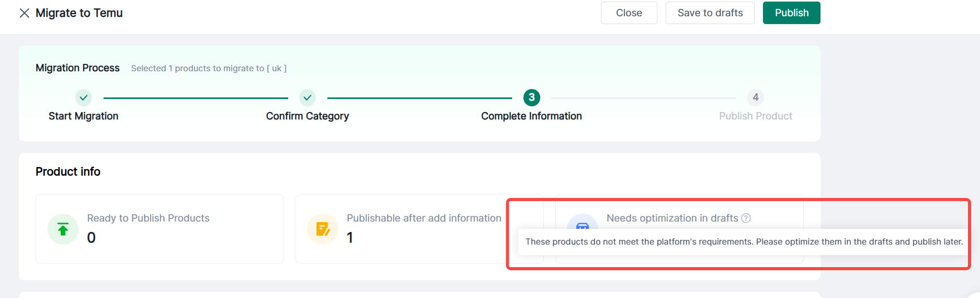Click the yellow edit note icon

(323, 229)
